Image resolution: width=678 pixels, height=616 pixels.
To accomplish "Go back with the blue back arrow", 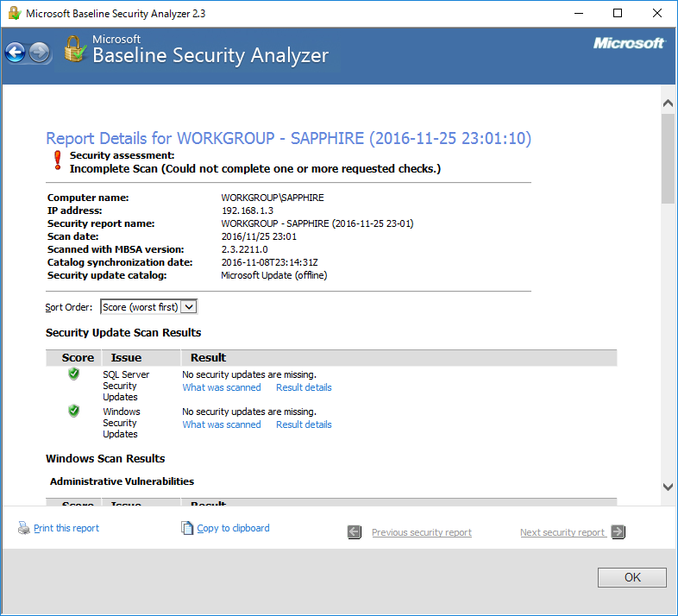I will point(16,53).
